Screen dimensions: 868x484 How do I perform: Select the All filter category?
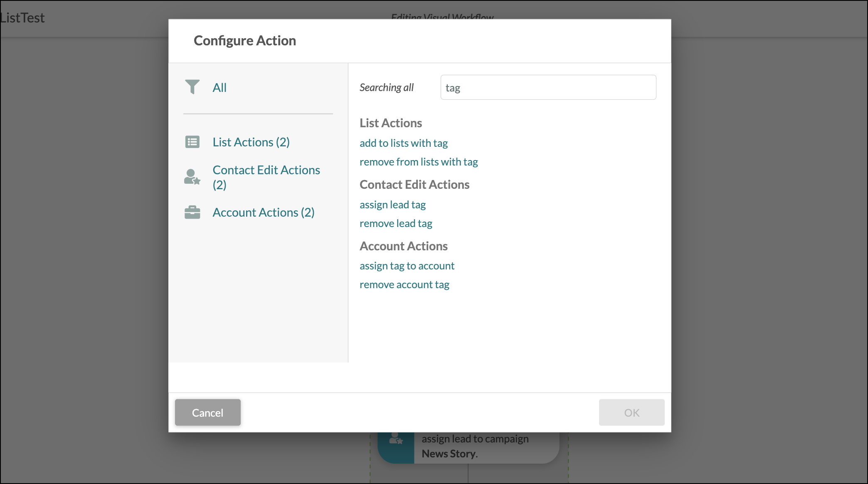tap(219, 88)
